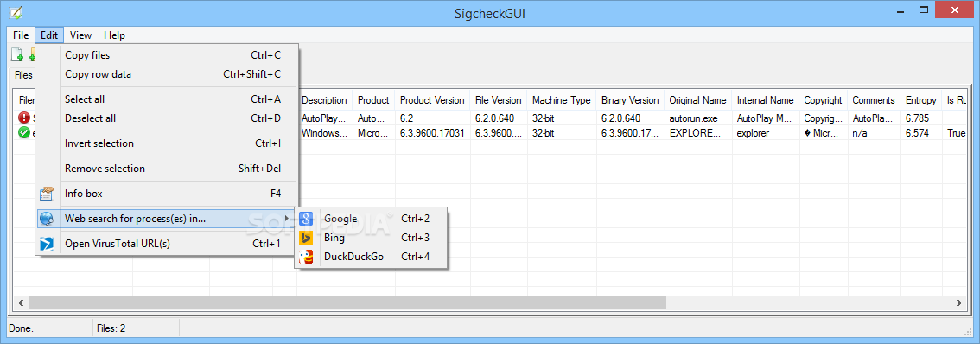Screen dimensions: 980x344
Task: Choose Deselect all
Action: pyautogui.click(x=167, y=118)
